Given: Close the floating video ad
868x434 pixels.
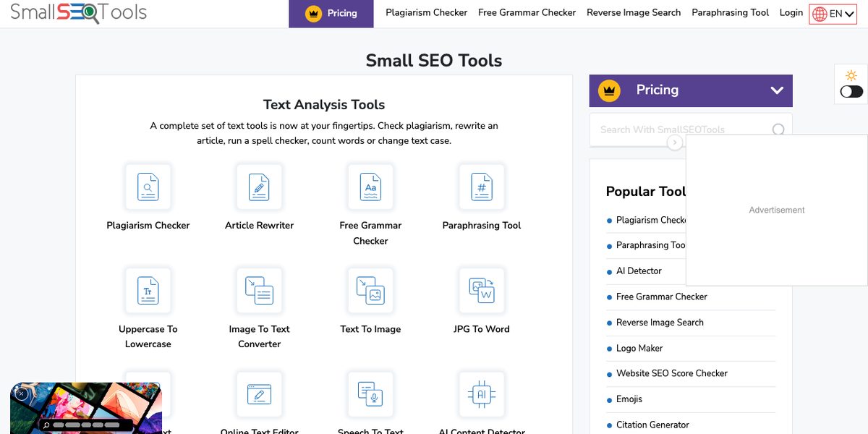Looking at the screenshot, I should [x=22, y=393].
